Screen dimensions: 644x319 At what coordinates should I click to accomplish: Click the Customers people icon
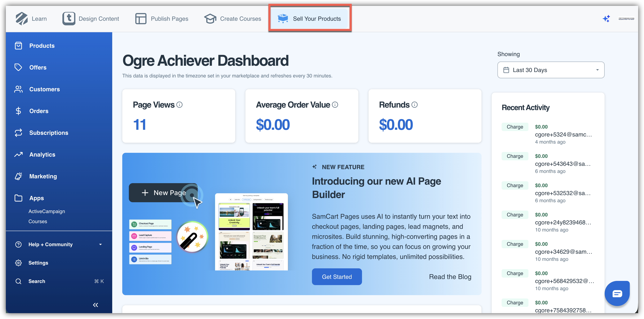click(18, 89)
